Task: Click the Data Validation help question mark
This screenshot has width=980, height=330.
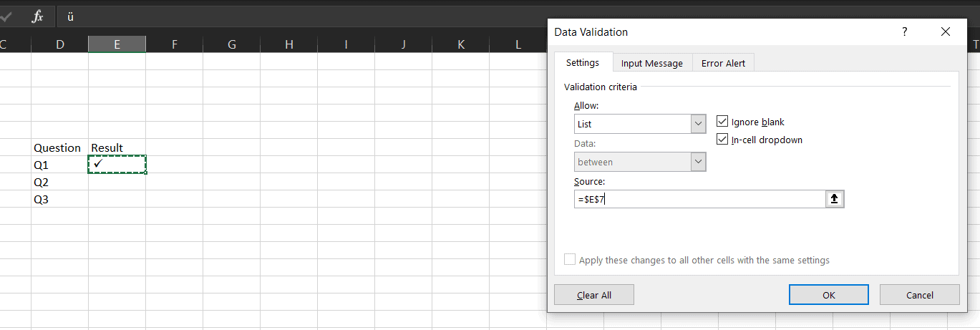Action: point(905,31)
